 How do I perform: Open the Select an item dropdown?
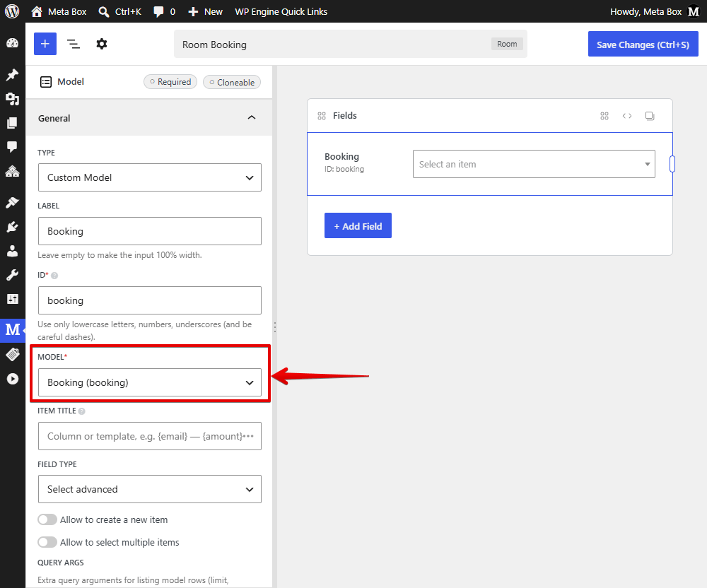(x=534, y=164)
